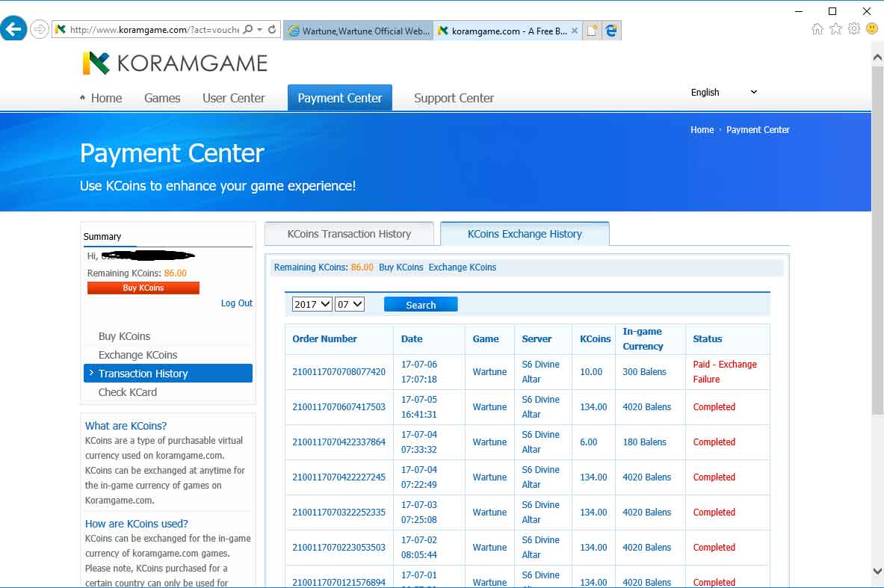The image size is (884, 588).
Task: Refresh the page with reload icon
Action: 272,30
